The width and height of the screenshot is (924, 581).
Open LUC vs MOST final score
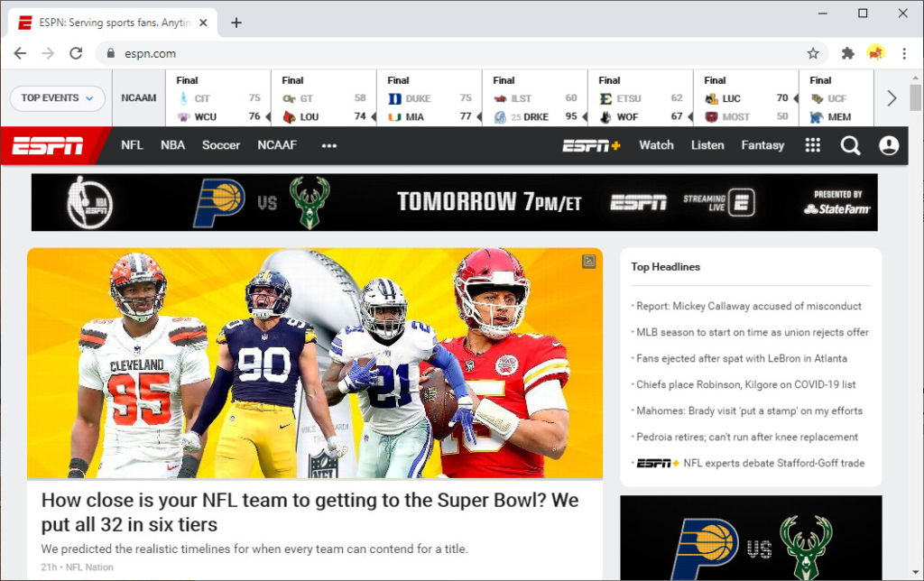point(746,98)
